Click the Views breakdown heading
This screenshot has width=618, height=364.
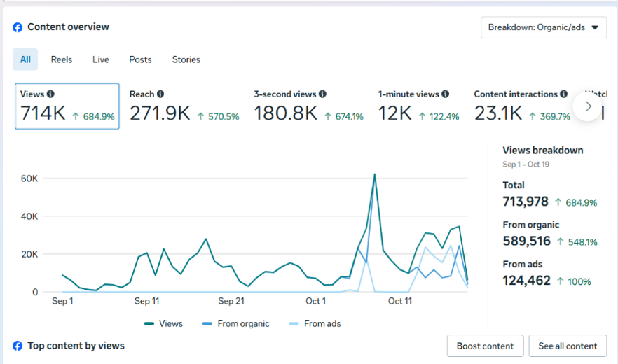coord(543,150)
